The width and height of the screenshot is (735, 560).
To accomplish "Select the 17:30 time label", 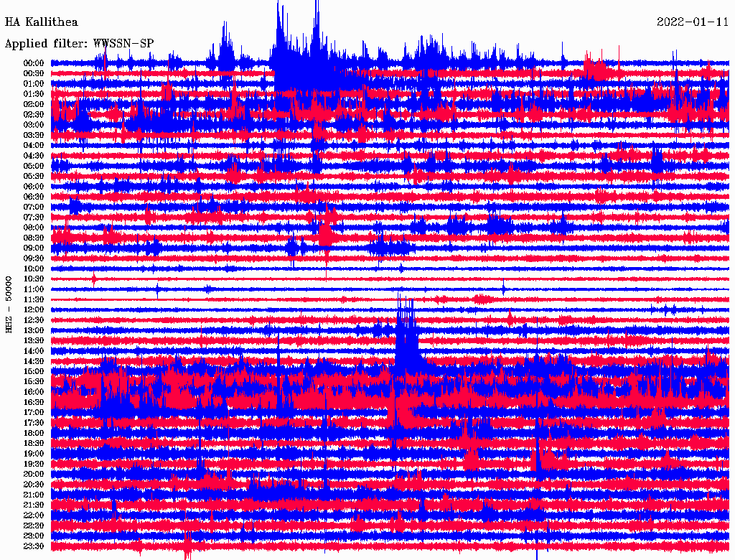I will [x=34, y=423].
